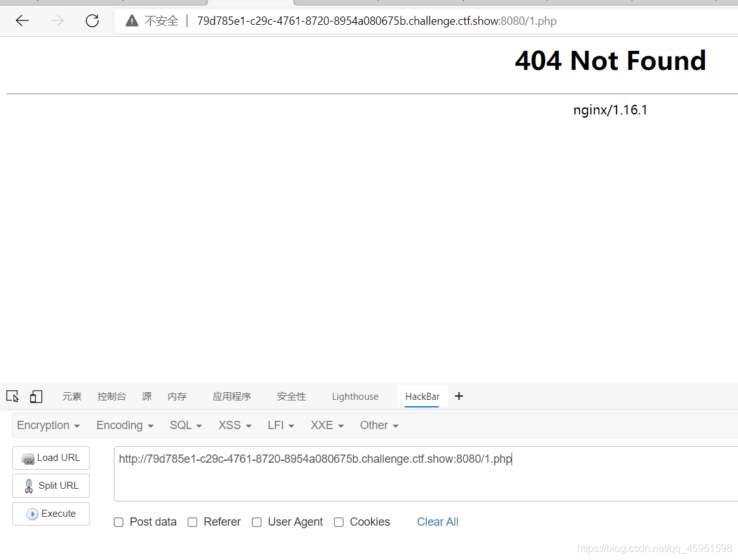The image size is (738, 560).
Task: Switch to the 源 sources tab
Action: pyautogui.click(x=147, y=397)
